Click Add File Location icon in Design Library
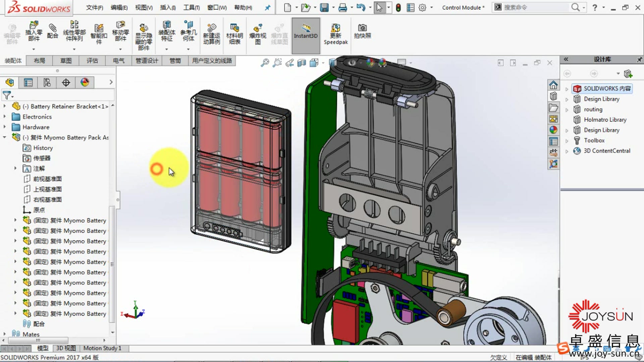Viewport: 644px width, 362px height. click(x=628, y=73)
